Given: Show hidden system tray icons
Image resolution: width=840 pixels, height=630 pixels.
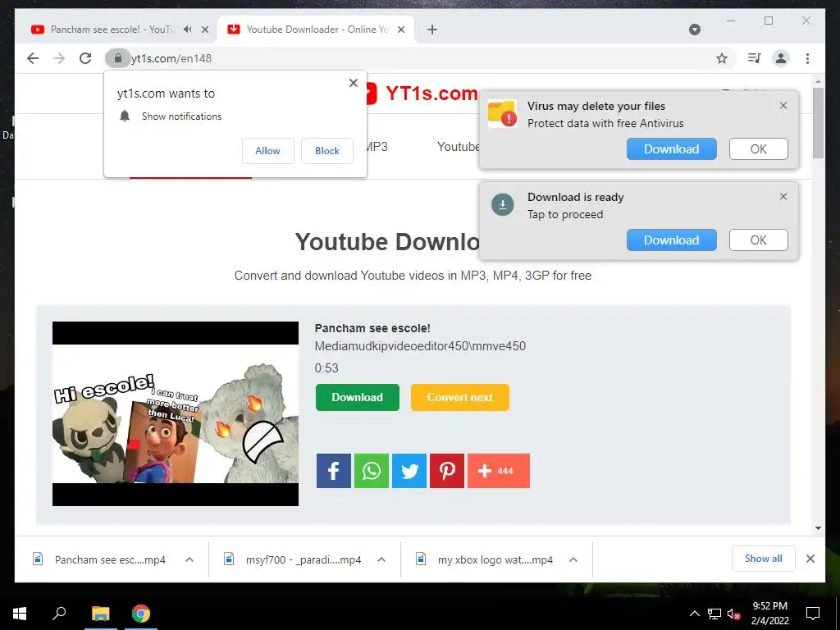Looking at the screenshot, I should [x=694, y=614].
